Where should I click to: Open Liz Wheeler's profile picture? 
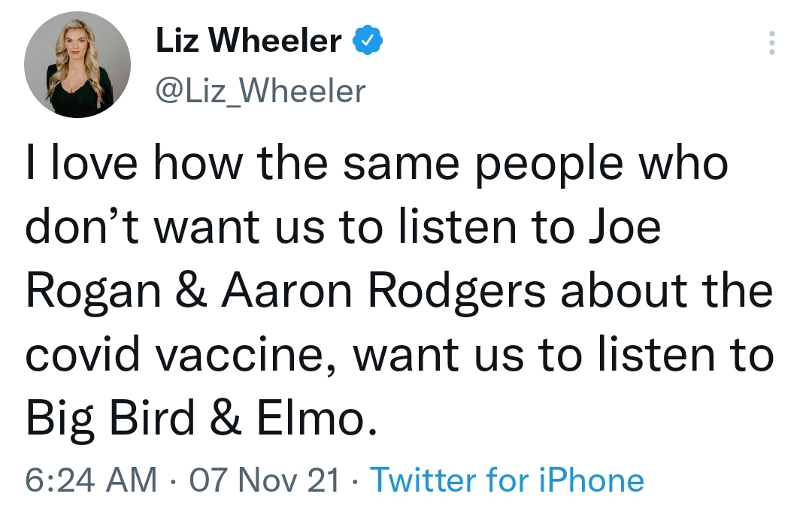(x=77, y=65)
